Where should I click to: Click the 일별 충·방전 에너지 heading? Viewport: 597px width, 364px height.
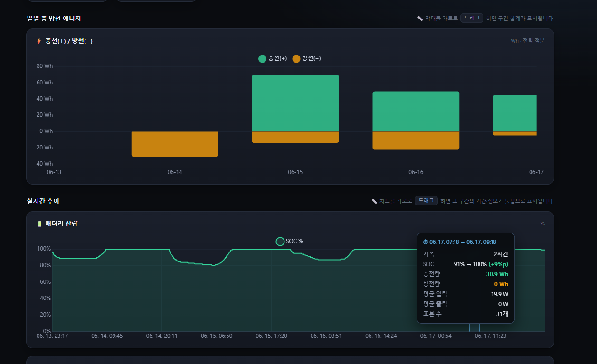pos(54,19)
